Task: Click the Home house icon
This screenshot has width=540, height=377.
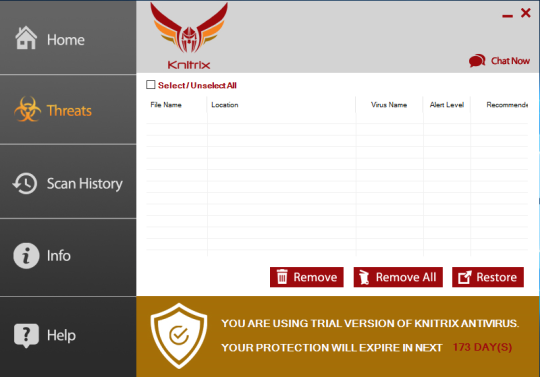Action: click(26, 38)
